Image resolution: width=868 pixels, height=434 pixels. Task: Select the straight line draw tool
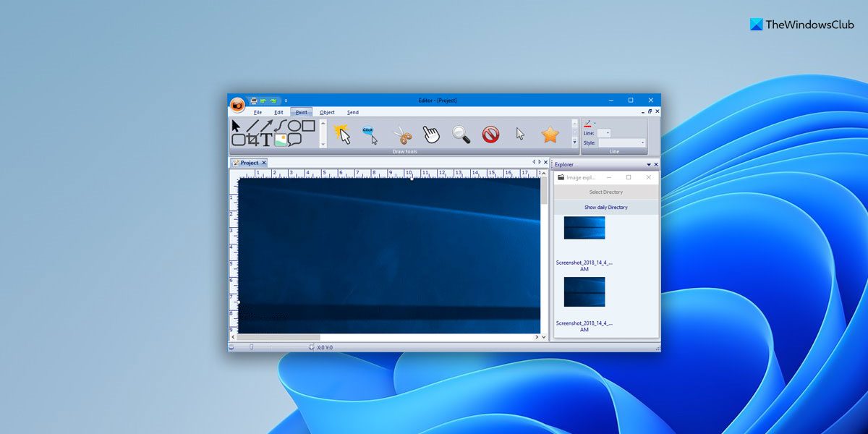pyautogui.click(x=252, y=127)
